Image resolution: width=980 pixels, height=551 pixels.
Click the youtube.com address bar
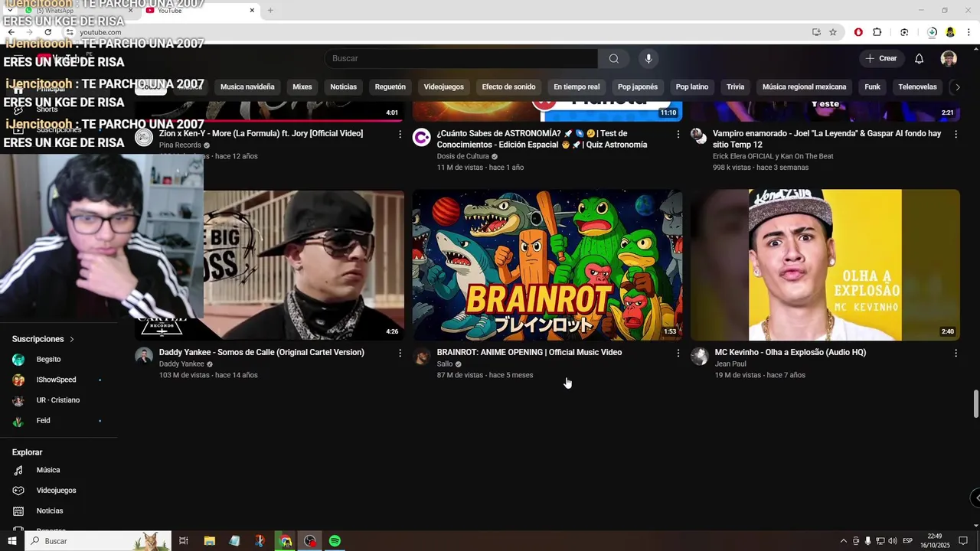tap(436, 32)
